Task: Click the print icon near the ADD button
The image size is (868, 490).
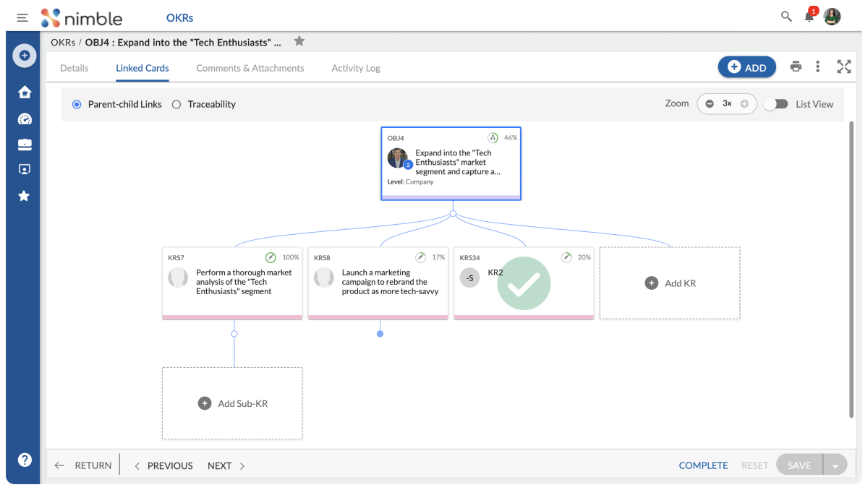Action: 796,66
